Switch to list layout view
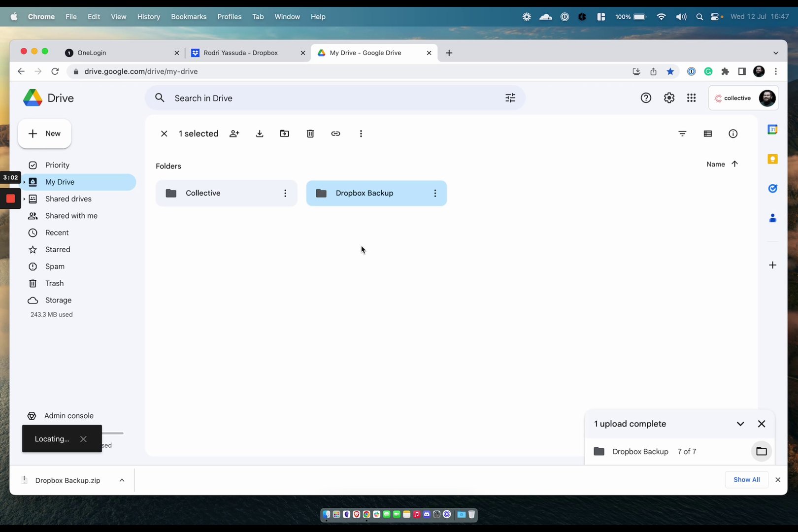798x532 pixels. click(708, 133)
